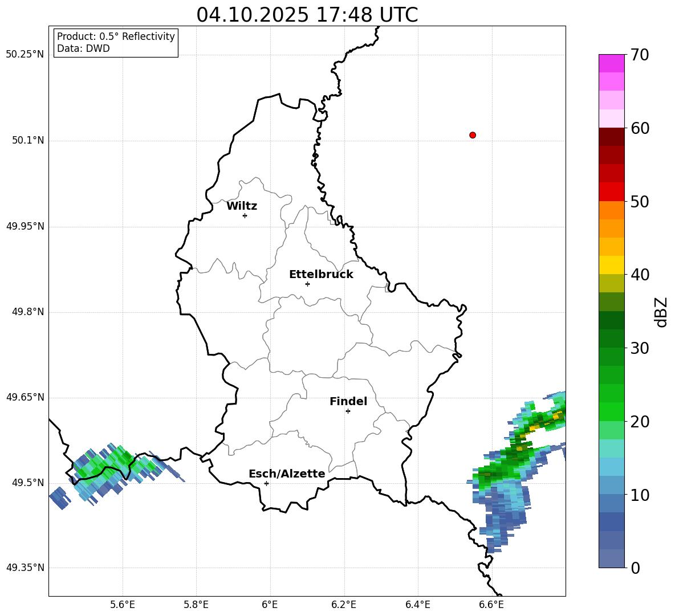The image size is (675, 616).
Task: Click the 5.6°E longitude label
Action: [x=123, y=605]
